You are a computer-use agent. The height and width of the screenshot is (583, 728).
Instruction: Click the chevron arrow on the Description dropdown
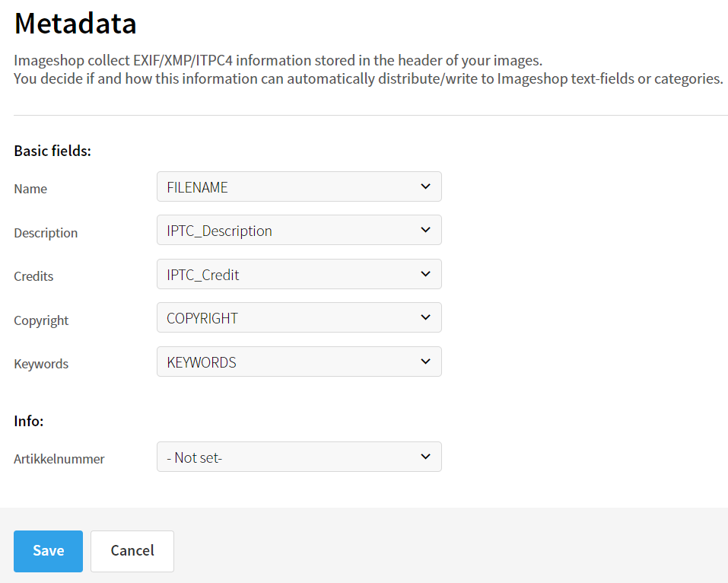pyautogui.click(x=425, y=230)
